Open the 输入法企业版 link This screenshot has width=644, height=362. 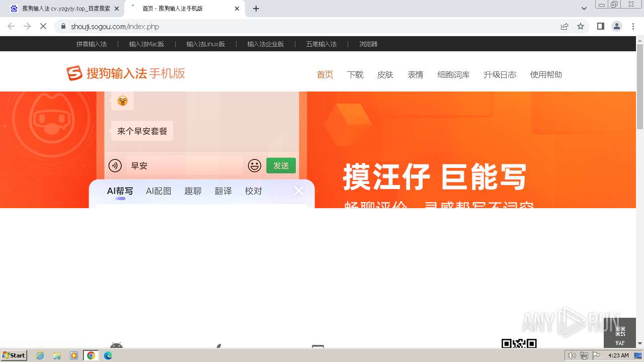[x=265, y=44]
